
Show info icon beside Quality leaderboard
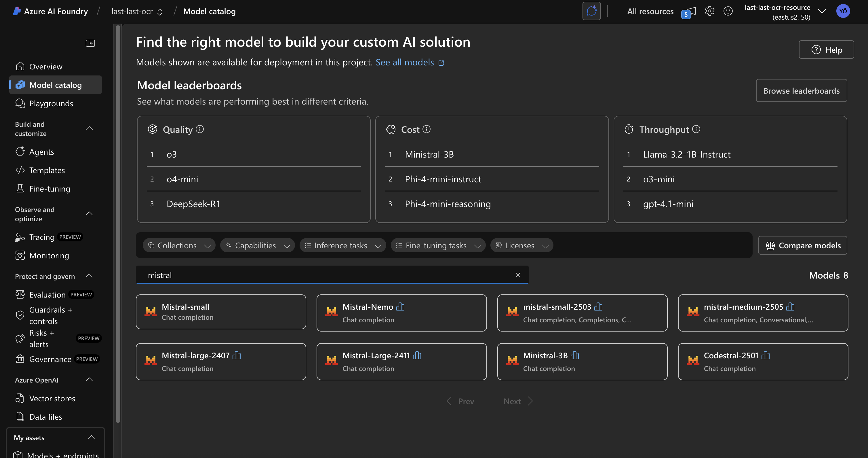click(200, 129)
